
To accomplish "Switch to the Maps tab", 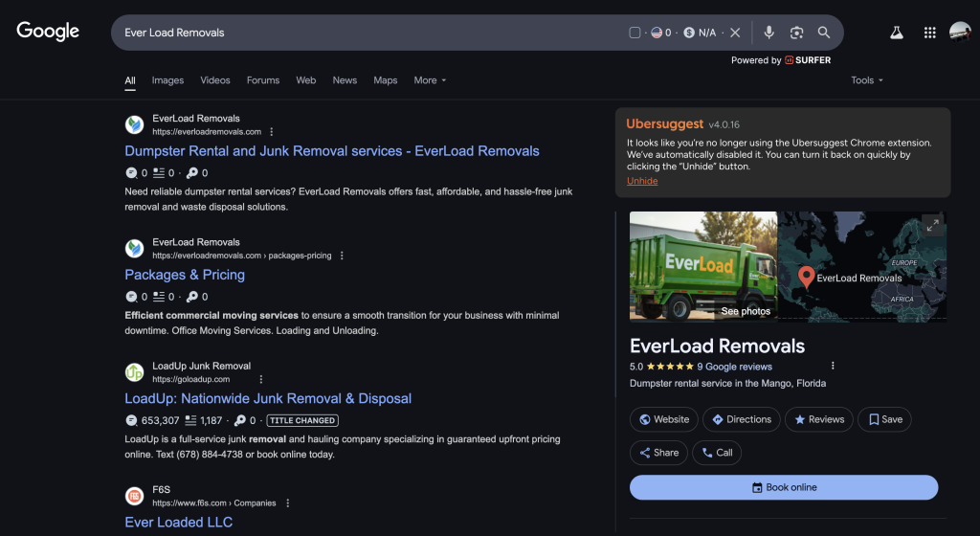I will [385, 80].
